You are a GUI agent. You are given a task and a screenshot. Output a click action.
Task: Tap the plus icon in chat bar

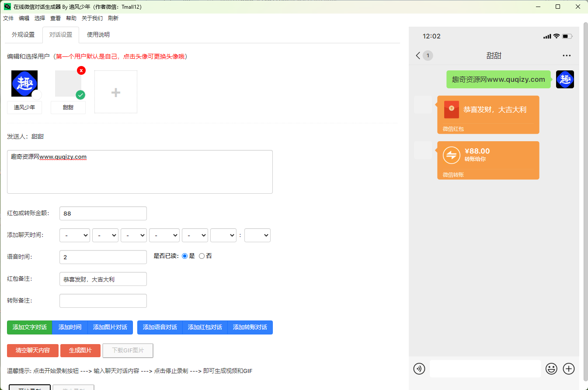coord(568,369)
